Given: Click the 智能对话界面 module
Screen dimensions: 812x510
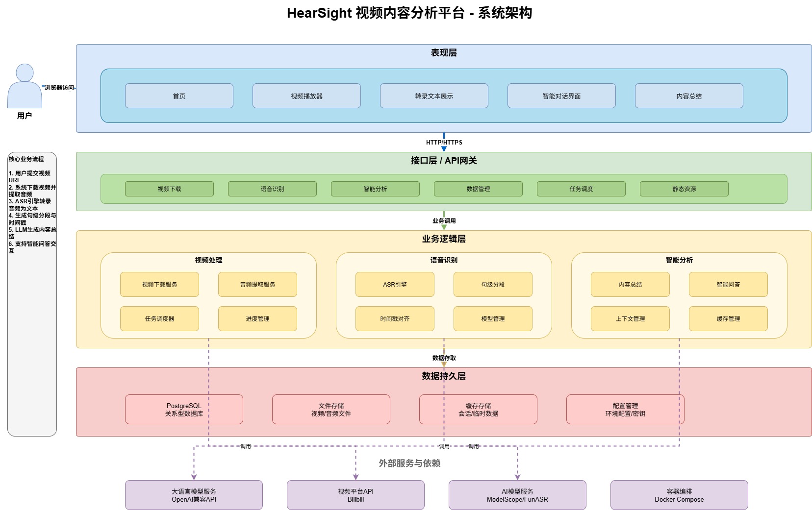Looking at the screenshot, I should 561,96.
